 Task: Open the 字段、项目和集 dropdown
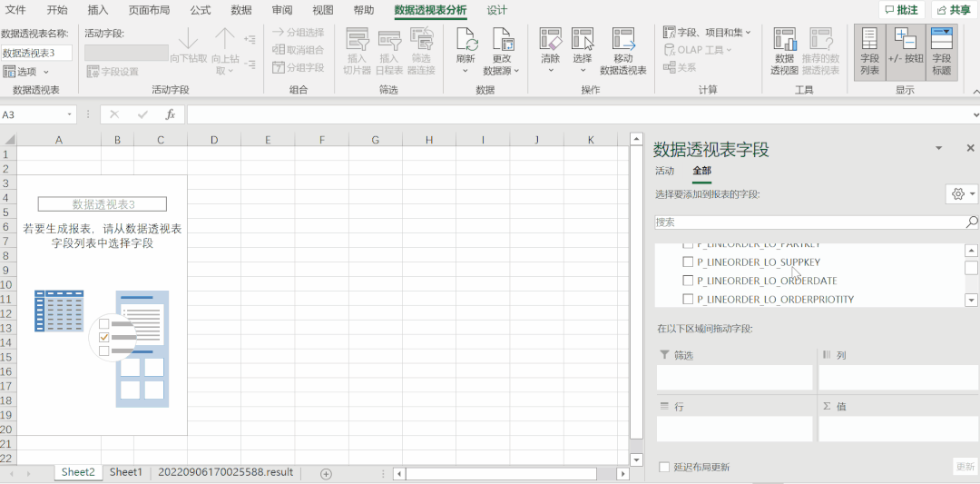pyautogui.click(x=708, y=32)
